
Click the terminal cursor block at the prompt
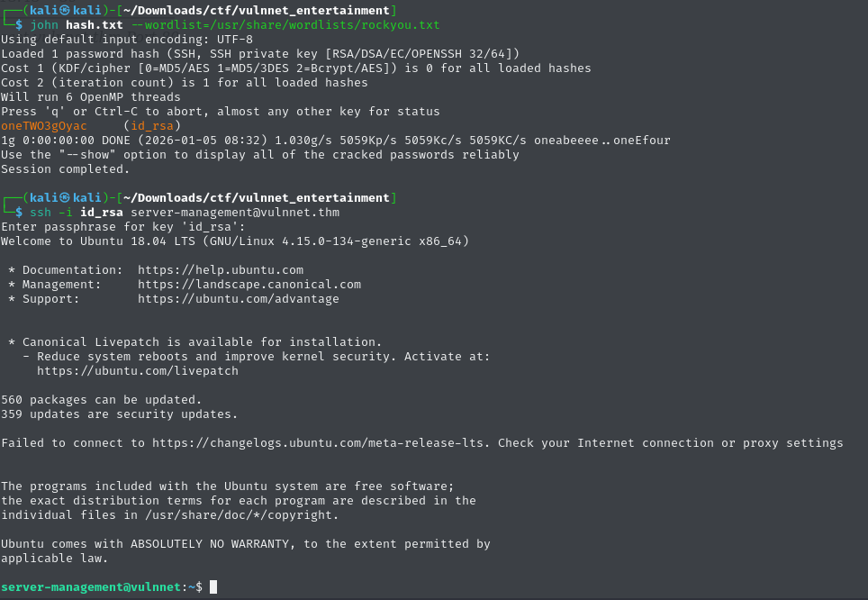(213, 587)
